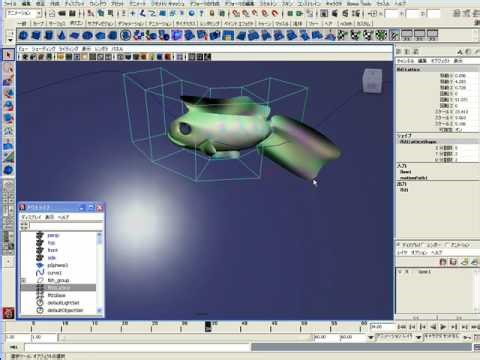480x360 pixels.
Task: Click layer1 name in layer editor
Action: click(x=424, y=272)
